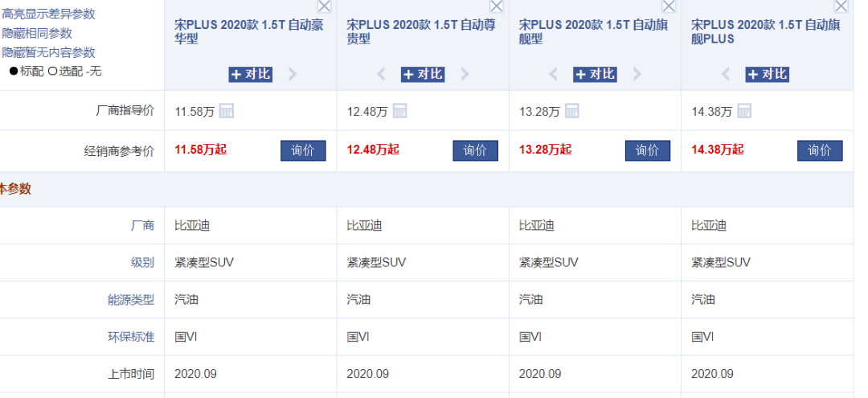Open 宋PLUS 2020款 1.5T 自动旗舰PLUS title link
The width and height of the screenshot is (868, 398).
(766, 31)
